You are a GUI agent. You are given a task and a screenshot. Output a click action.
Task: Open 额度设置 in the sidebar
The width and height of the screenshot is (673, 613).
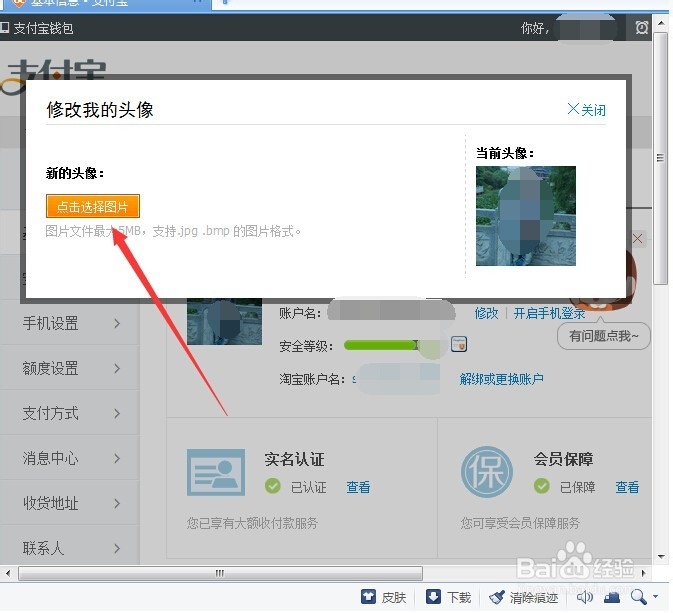pos(50,368)
